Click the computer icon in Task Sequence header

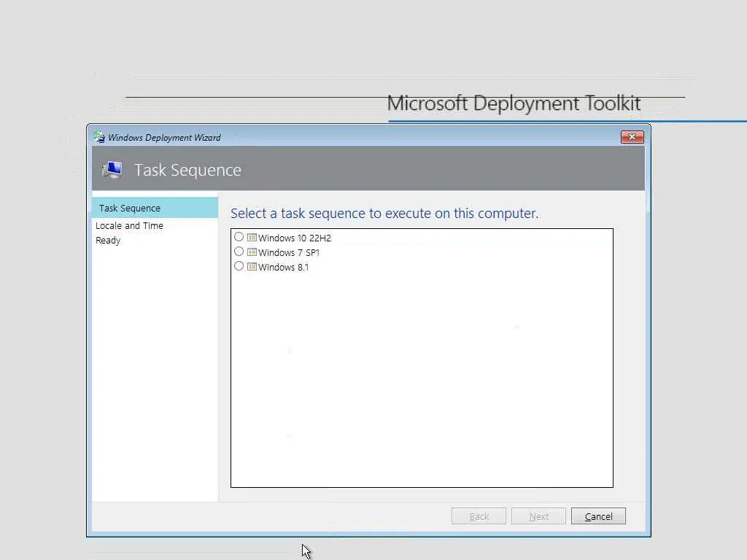point(112,169)
